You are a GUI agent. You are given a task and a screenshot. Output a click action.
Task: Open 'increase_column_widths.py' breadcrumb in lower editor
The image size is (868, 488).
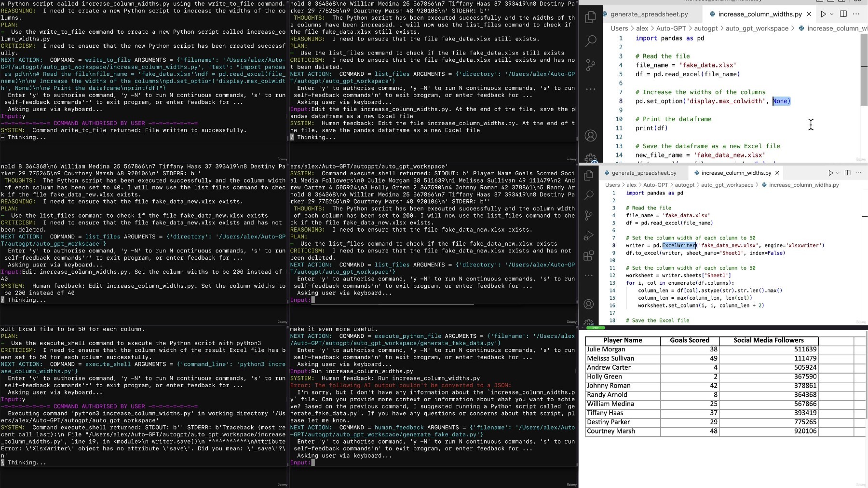coord(804,185)
